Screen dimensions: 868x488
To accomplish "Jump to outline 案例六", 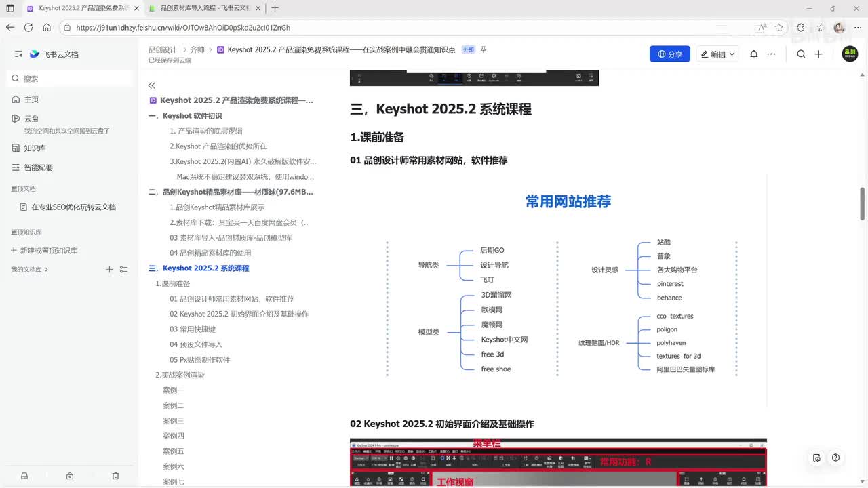I will [x=173, y=466].
